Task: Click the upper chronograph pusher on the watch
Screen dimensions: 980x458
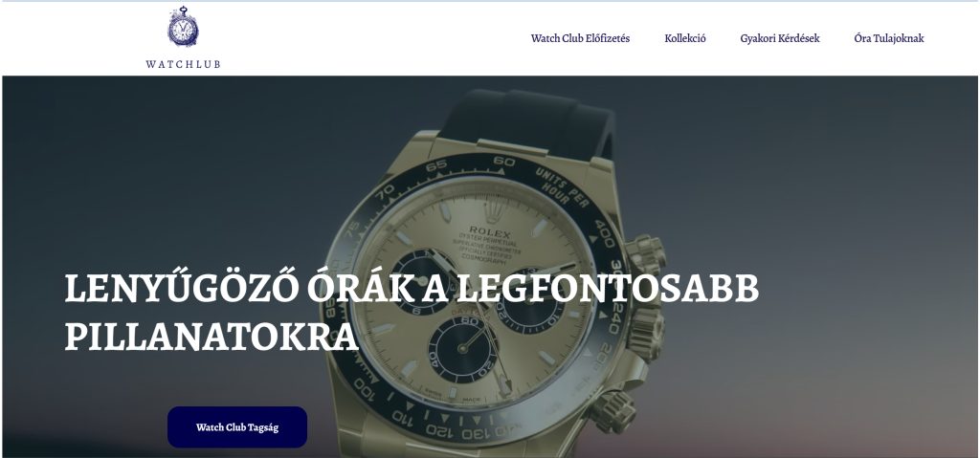Action: pos(646,255)
